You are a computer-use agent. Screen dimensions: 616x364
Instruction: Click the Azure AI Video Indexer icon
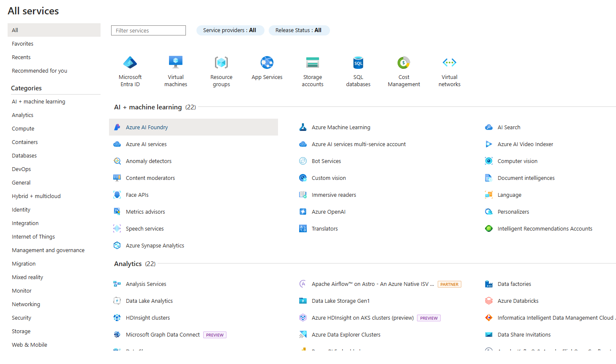click(x=489, y=144)
